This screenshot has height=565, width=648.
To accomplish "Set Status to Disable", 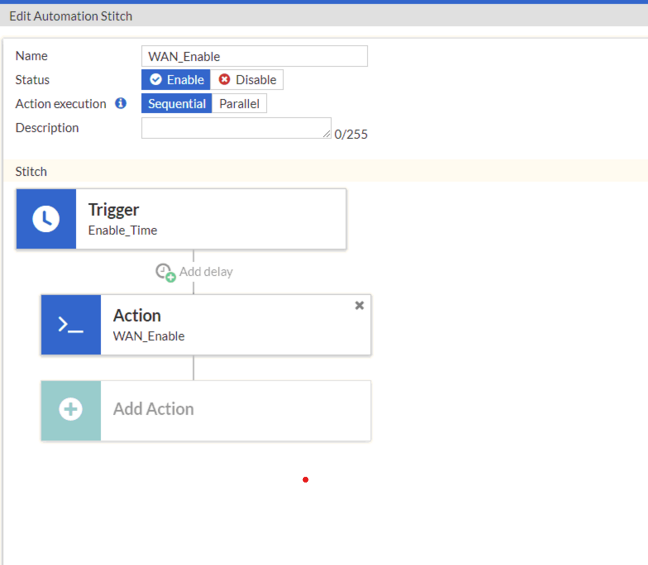I will (x=247, y=79).
